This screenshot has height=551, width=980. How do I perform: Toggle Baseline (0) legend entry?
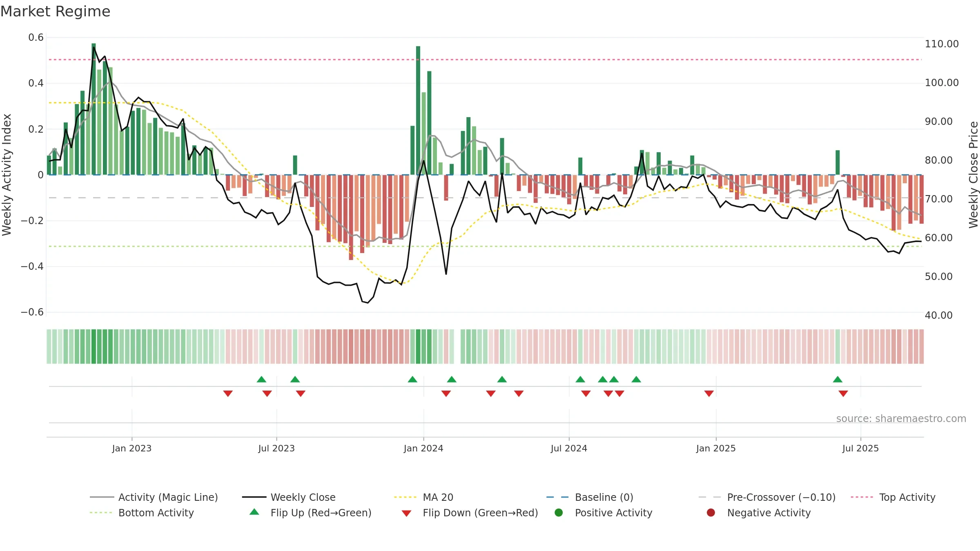click(590, 497)
